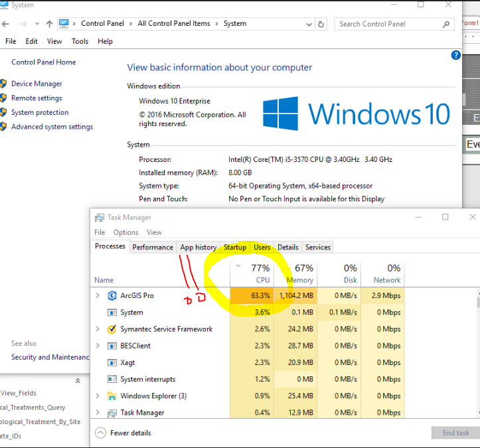This screenshot has height=448, width=480.
Task: Sort processes by Disk column header
Action: point(339,273)
